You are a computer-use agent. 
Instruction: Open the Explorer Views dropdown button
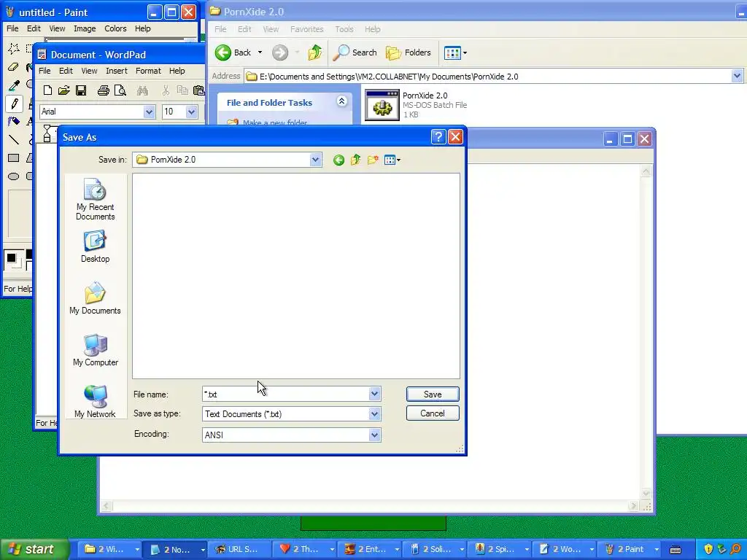[455, 52]
